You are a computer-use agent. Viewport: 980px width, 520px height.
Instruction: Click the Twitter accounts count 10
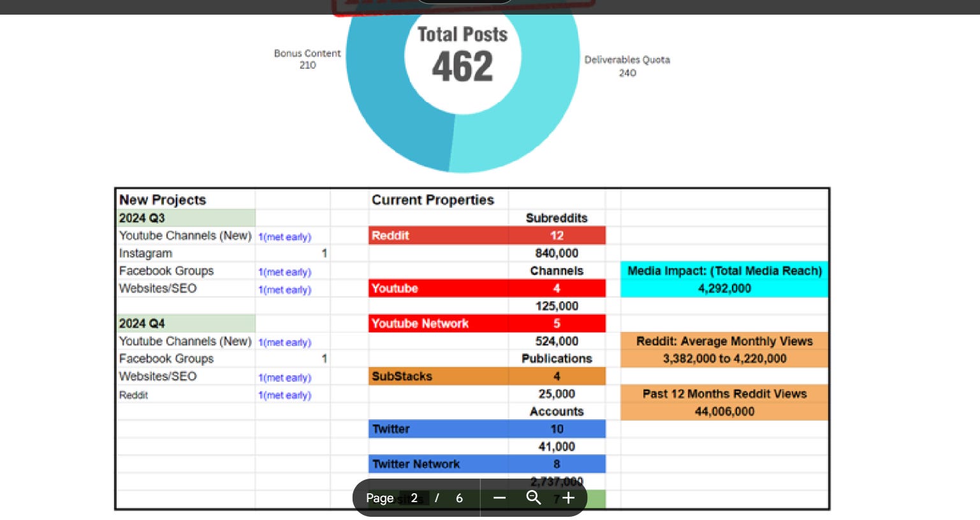coord(557,430)
